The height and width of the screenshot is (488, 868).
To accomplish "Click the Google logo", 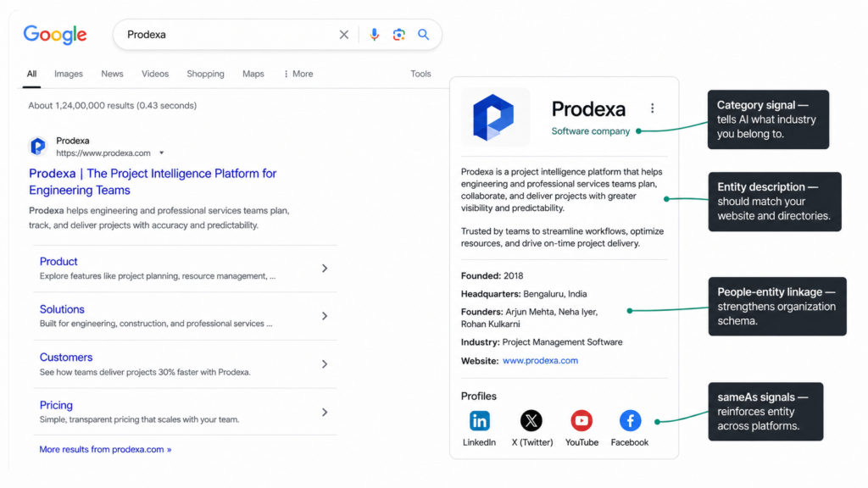I will pyautogui.click(x=55, y=35).
